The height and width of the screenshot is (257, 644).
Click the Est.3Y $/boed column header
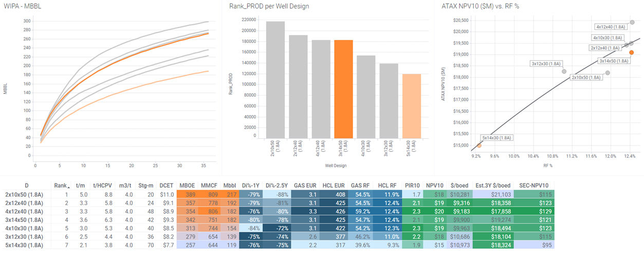[492, 186]
